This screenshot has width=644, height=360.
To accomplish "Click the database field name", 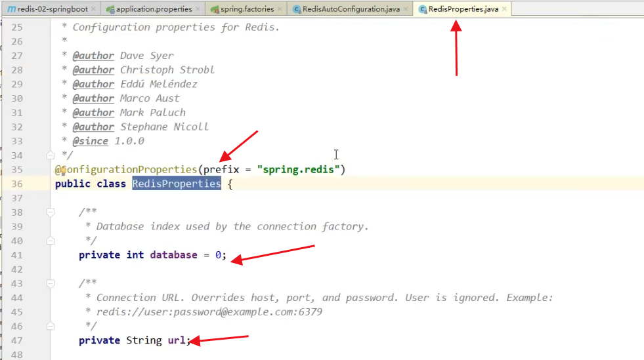I will (174, 255).
